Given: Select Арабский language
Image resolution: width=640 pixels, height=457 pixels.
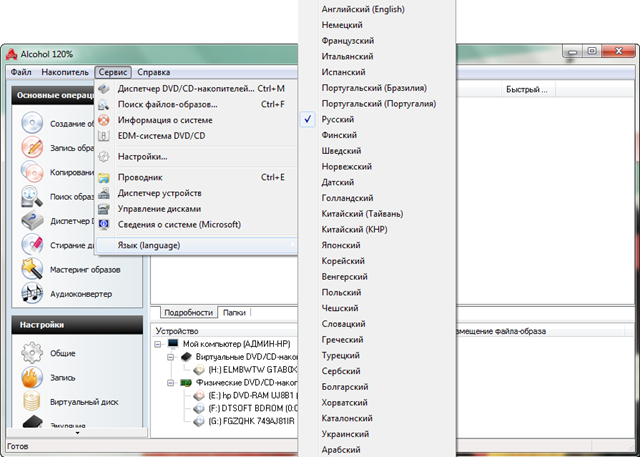Looking at the screenshot, I should coord(377,449).
